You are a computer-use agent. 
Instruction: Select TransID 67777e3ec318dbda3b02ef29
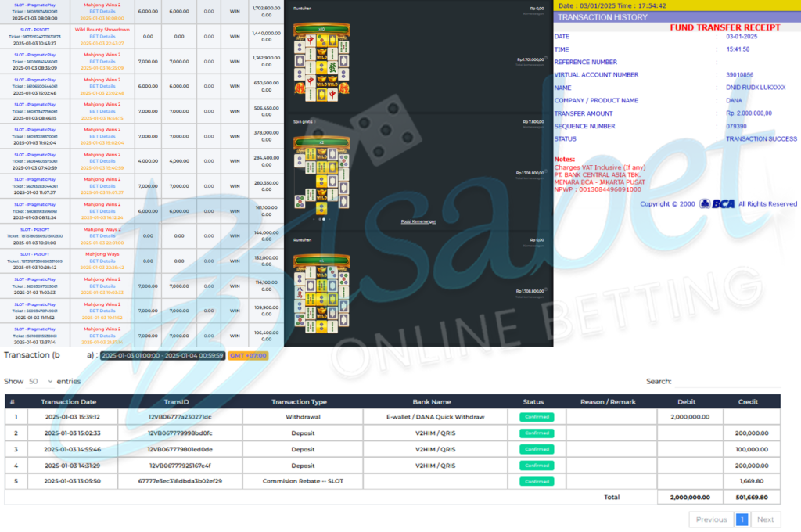180,481
